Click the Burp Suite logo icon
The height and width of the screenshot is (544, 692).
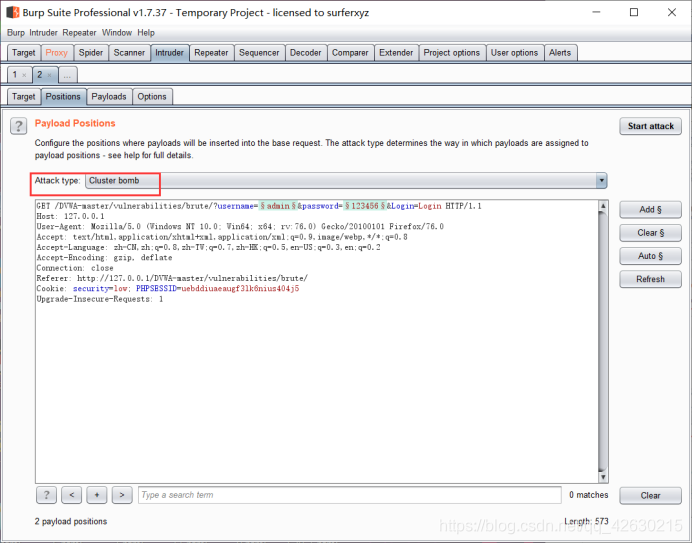click(13, 12)
